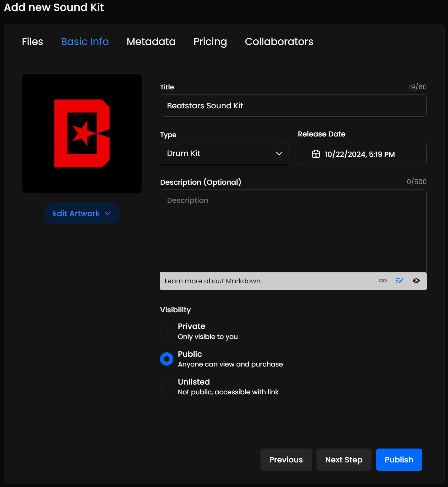Select the edit mode pencil icon
The height and width of the screenshot is (487, 448).
[399, 281]
